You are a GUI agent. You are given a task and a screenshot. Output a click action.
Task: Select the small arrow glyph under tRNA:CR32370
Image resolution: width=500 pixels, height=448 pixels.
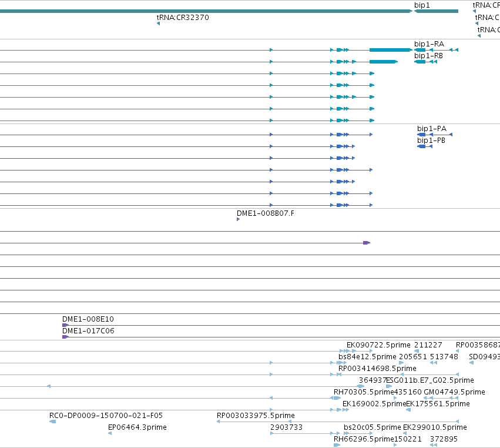(x=158, y=24)
